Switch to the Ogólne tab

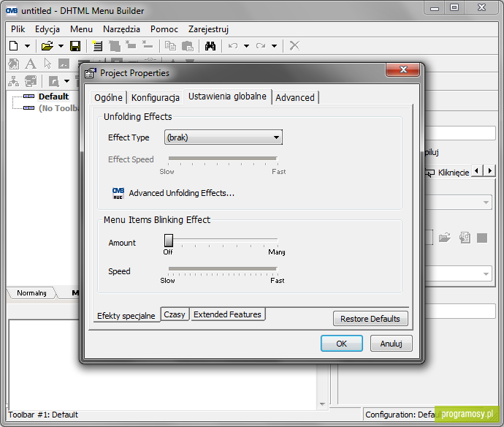tap(108, 97)
